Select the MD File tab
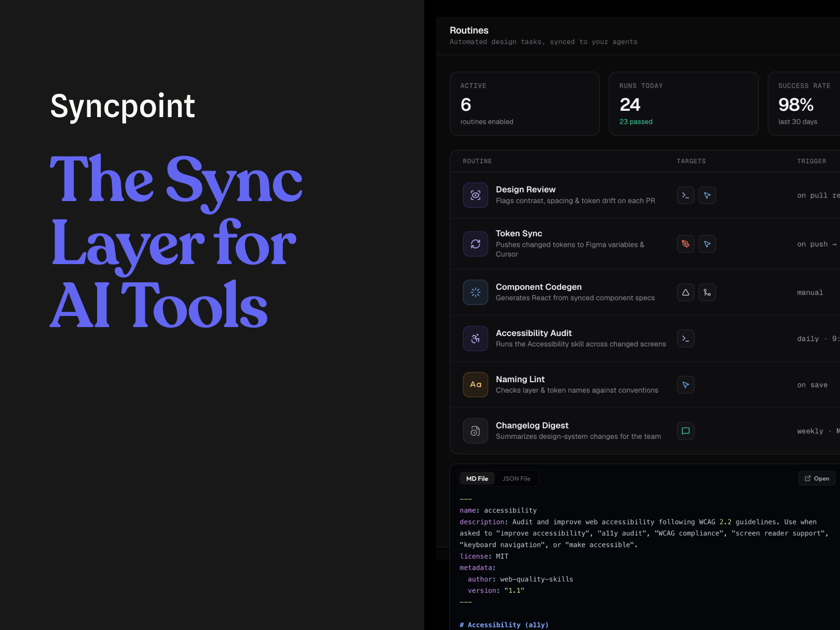 click(477, 478)
